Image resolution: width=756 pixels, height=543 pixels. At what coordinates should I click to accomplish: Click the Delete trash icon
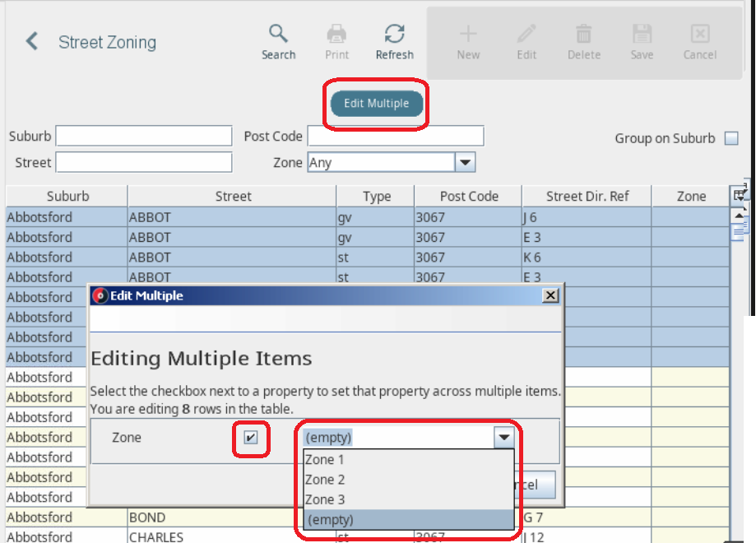pyautogui.click(x=584, y=42)
